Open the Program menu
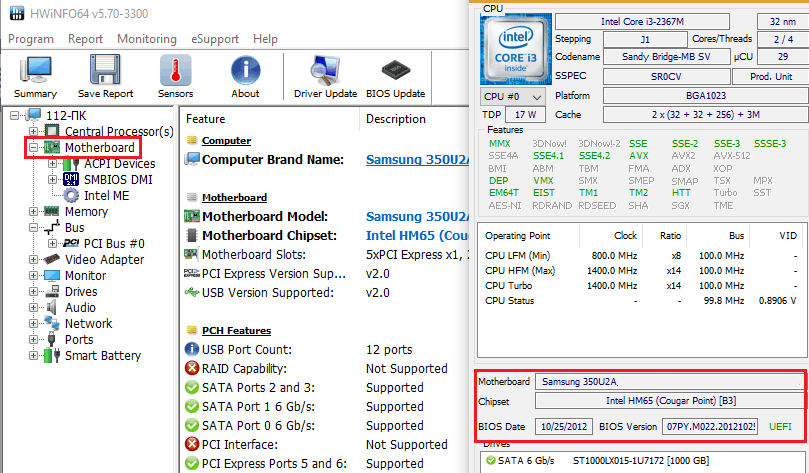Image resolution: width=809 pixels, height=473 pixels. tap(31, 39)
